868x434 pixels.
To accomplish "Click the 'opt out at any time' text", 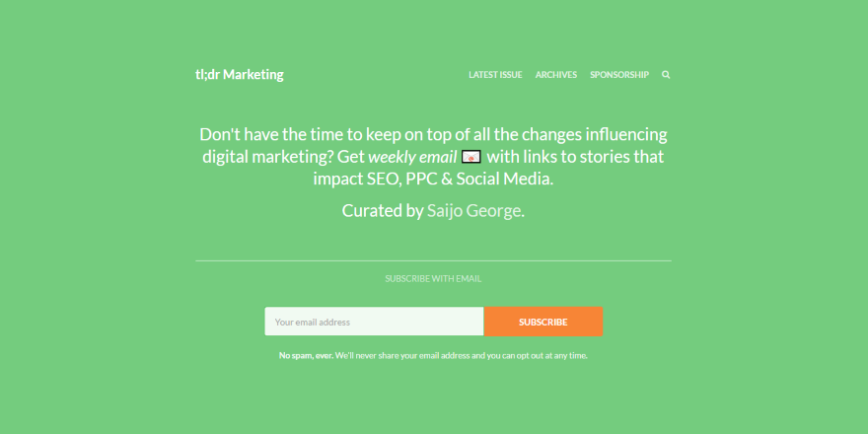I will coord(544,355).
